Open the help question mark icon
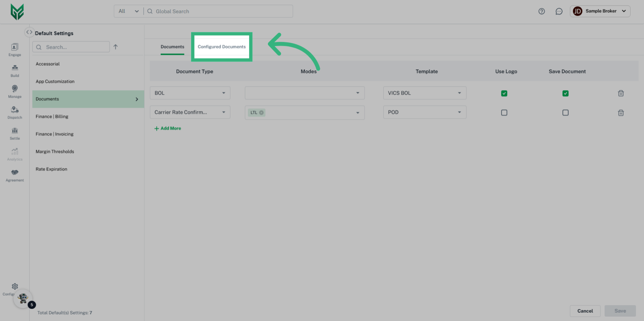Screen dimensions: 644x321 [x=541, y=11]
